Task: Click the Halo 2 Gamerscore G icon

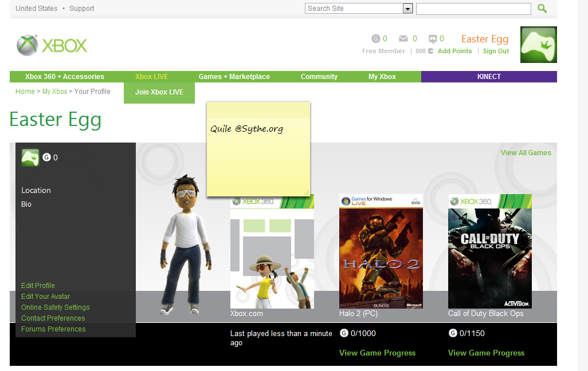Action: 344,333
